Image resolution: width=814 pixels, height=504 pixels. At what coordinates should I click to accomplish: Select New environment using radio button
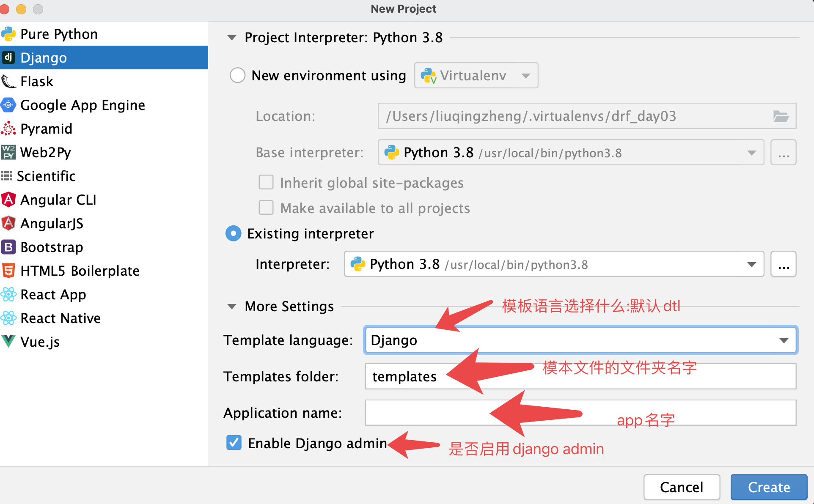(x=237, y=76)
